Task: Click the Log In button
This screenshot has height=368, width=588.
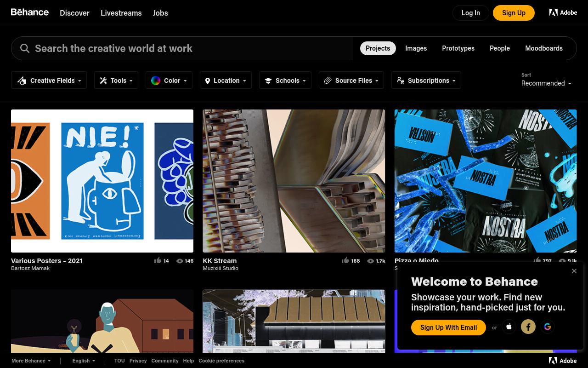Action: 471,13
